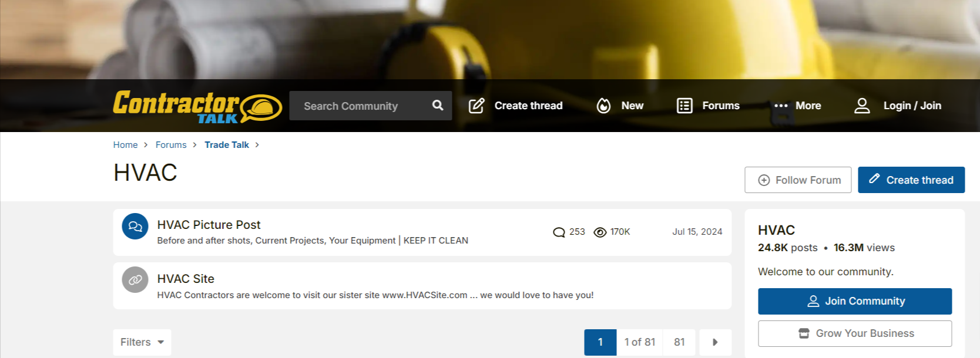Click the HVAC Picture Post description text
Image resolution: width=980 pixels, height=358 pixels.
(313, 241)
